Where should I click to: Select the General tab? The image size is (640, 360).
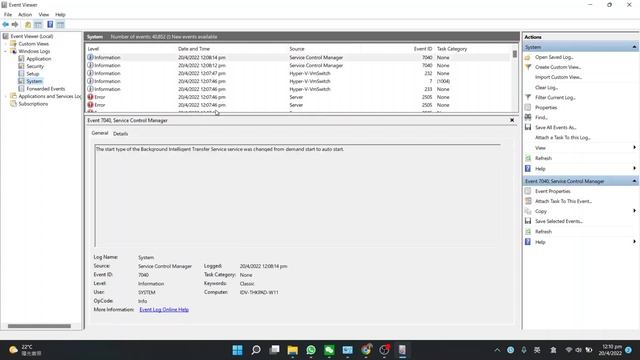click(100, 133)
